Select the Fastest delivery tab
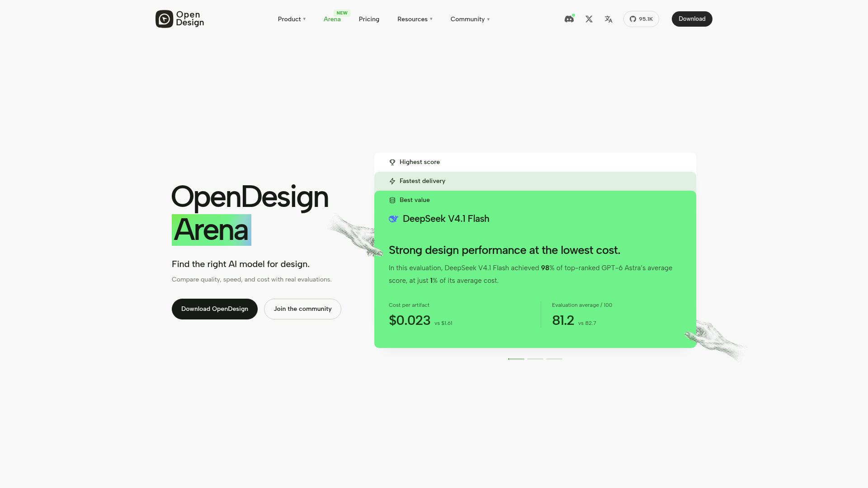Viewport: 868px width, 488px height. click(x=535, y=181)
